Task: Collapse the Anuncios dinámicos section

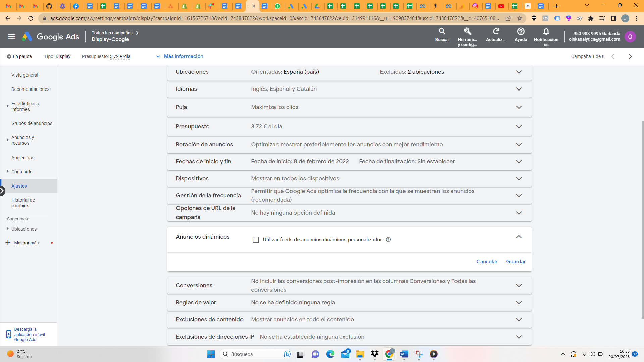Action: [519, 237]
